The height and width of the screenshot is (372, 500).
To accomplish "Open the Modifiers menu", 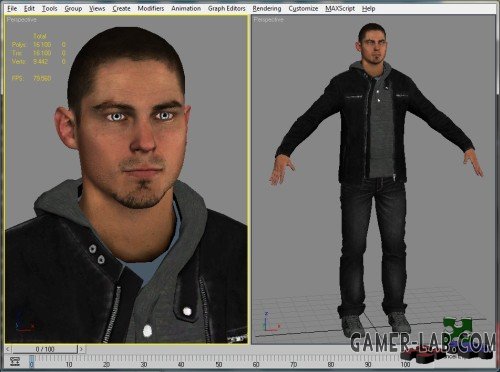I will 151,8.
